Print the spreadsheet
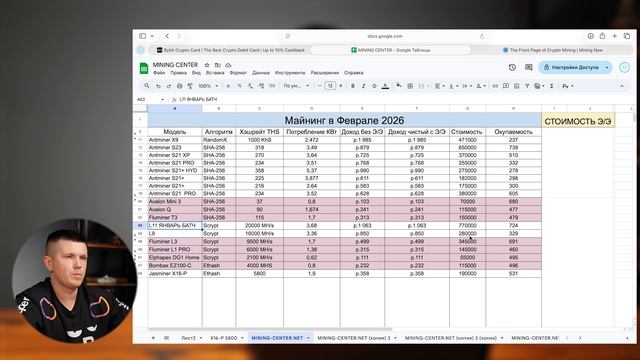Screen dimensions: 640x360 pyautogui.click(x=179, y=86)
